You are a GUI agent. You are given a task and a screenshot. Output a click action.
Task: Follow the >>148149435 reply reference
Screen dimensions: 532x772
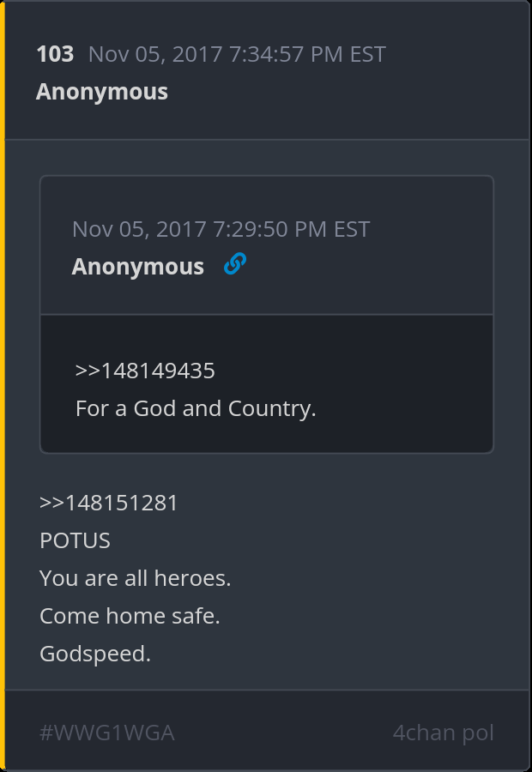(x=145, y=371)
